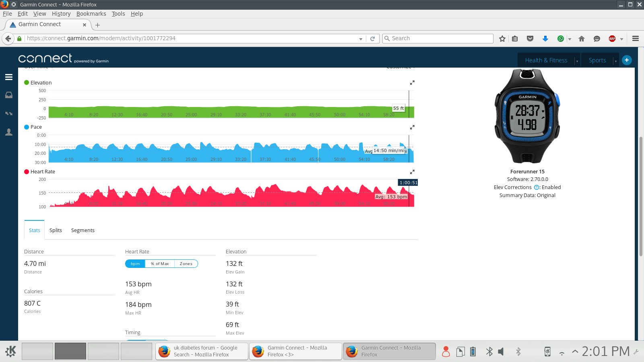Viewport: 644px width, 362px height.
Task: Click the green WhatsApp extension icon
Action: [561, 39]
